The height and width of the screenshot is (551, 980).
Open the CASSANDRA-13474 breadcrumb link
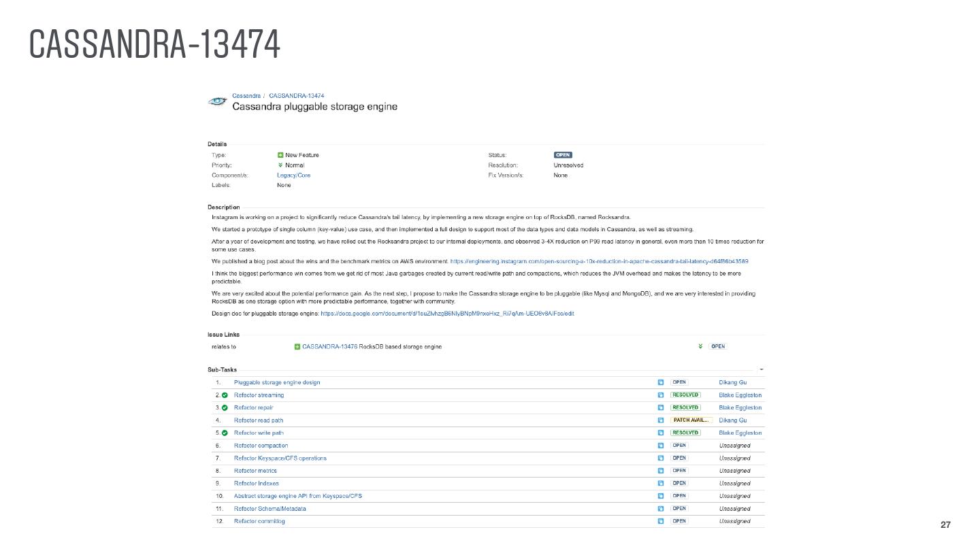click(297, 96)
